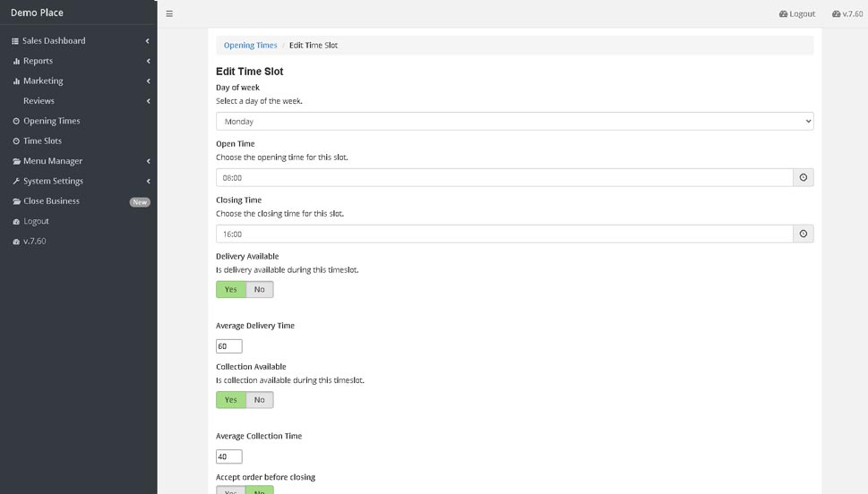
Task: Follow the Opening Times breadcrumb link
Action: pos(250,46)
